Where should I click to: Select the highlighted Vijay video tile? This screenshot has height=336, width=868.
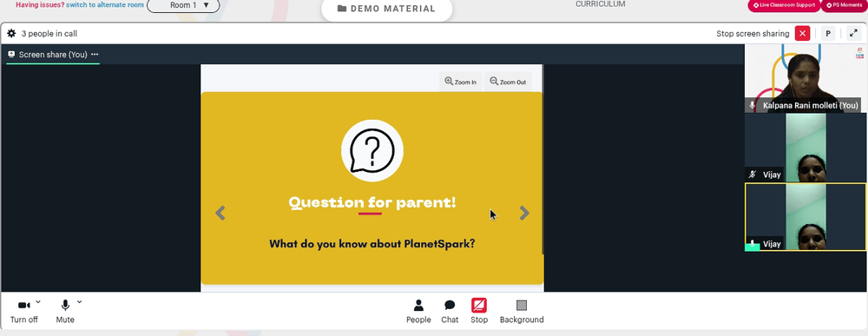click(x=806, y=217)
